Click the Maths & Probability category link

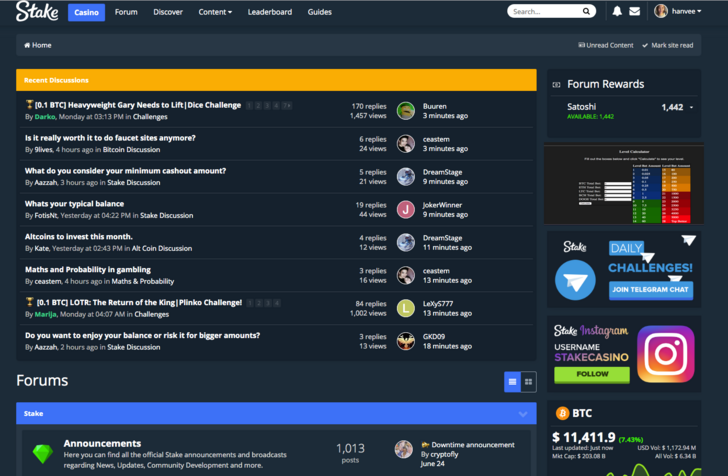coord(143,281)
